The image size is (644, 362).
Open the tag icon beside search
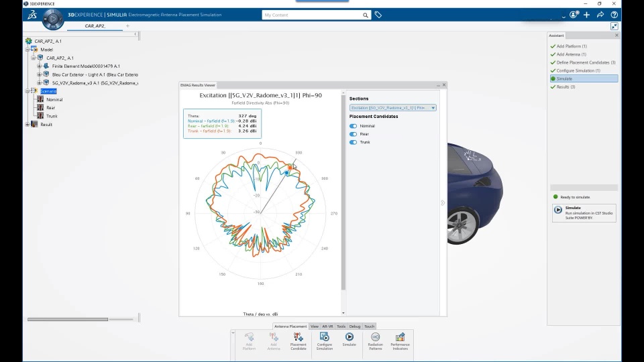378,15
